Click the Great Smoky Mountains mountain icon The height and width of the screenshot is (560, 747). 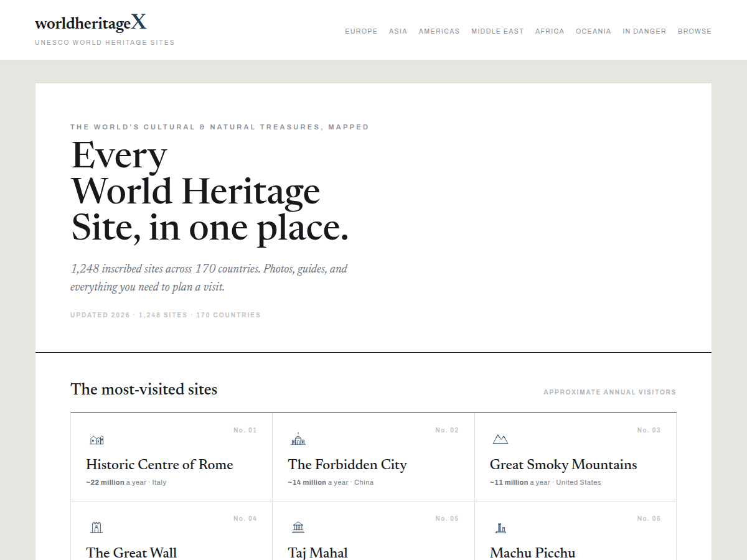tap(500, 440)
